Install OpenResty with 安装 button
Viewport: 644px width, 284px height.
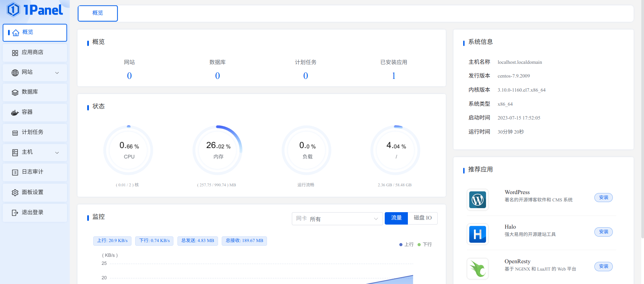603,267
